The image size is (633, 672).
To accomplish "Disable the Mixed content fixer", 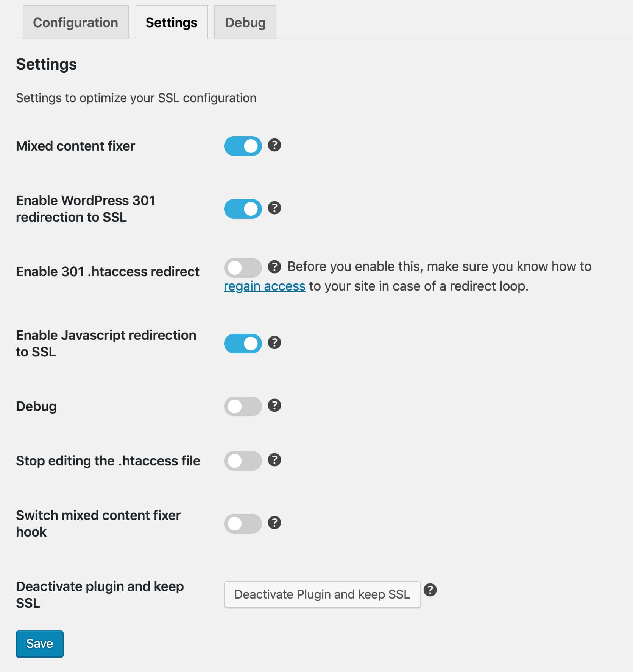I will (243, 146).
